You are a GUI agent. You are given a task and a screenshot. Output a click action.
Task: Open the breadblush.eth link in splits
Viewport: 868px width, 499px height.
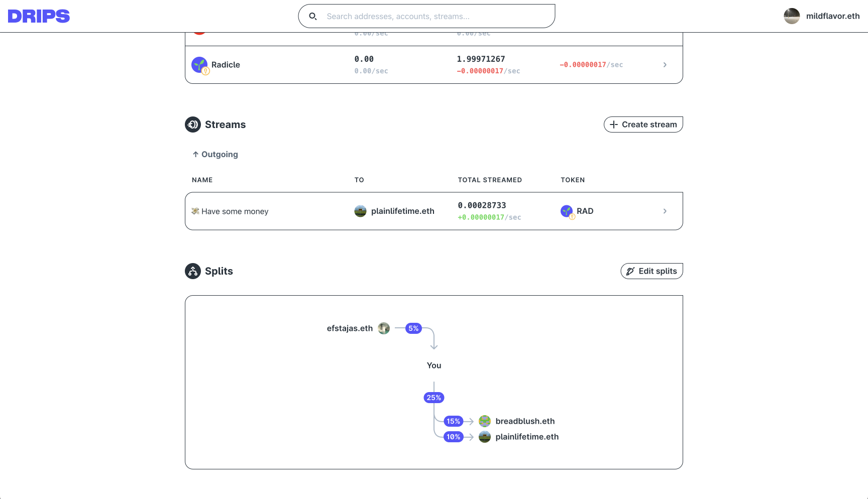point(525,421)
